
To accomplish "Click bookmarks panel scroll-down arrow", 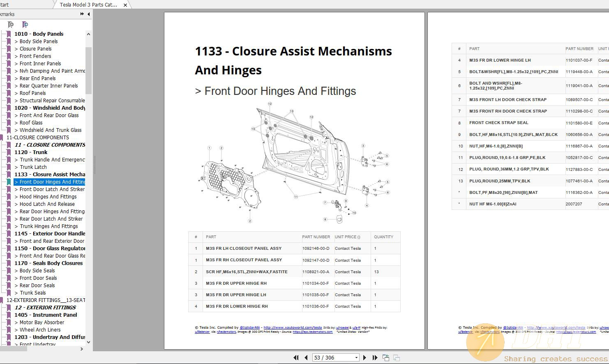I will (x=88, y=342).
